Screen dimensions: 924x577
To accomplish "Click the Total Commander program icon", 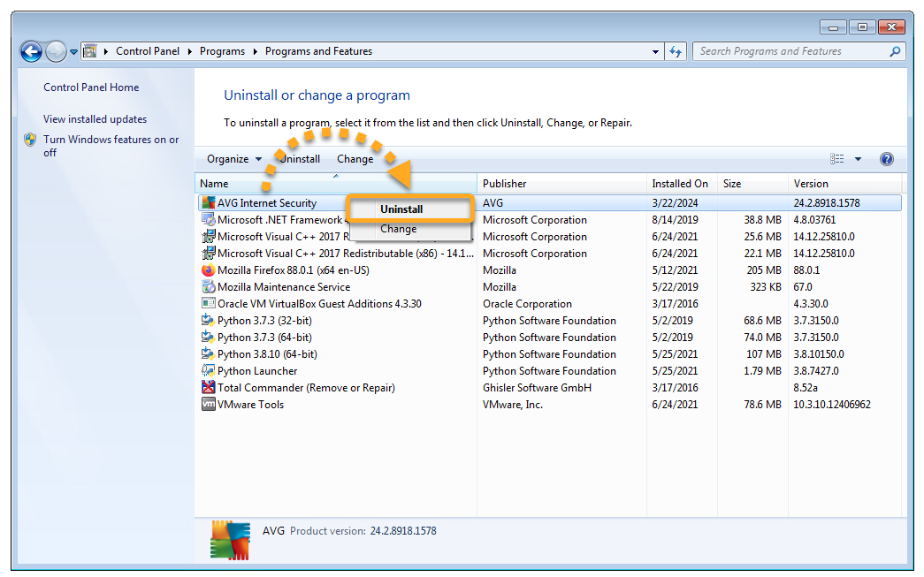I will pyautogui.click(x=209, y=388).
